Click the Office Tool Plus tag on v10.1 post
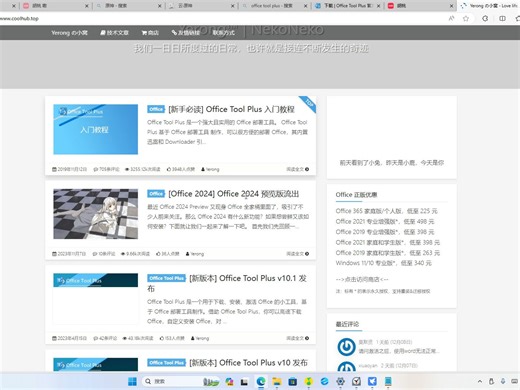 (166, 278)
